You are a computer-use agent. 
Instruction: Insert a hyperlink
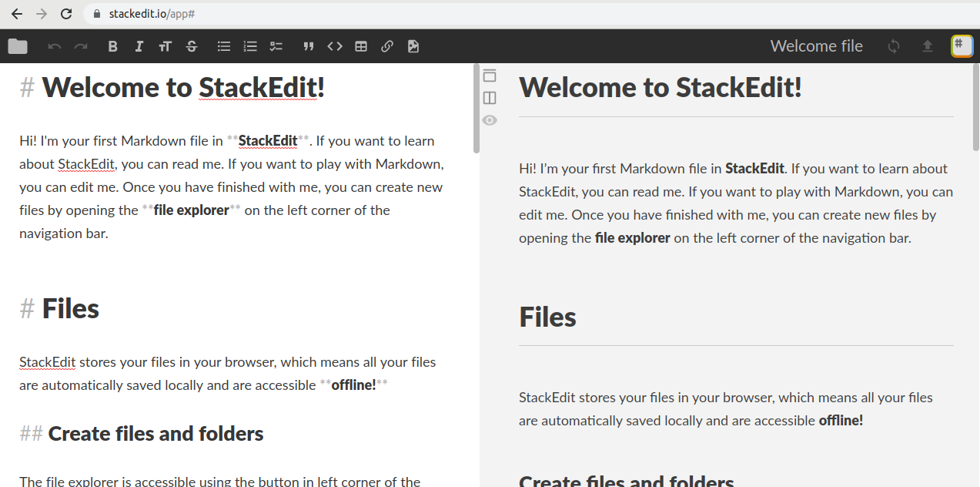click(386, 46)
